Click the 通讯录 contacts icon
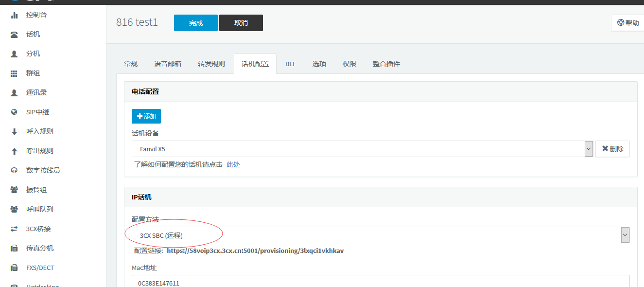 (x=14, y=93)
